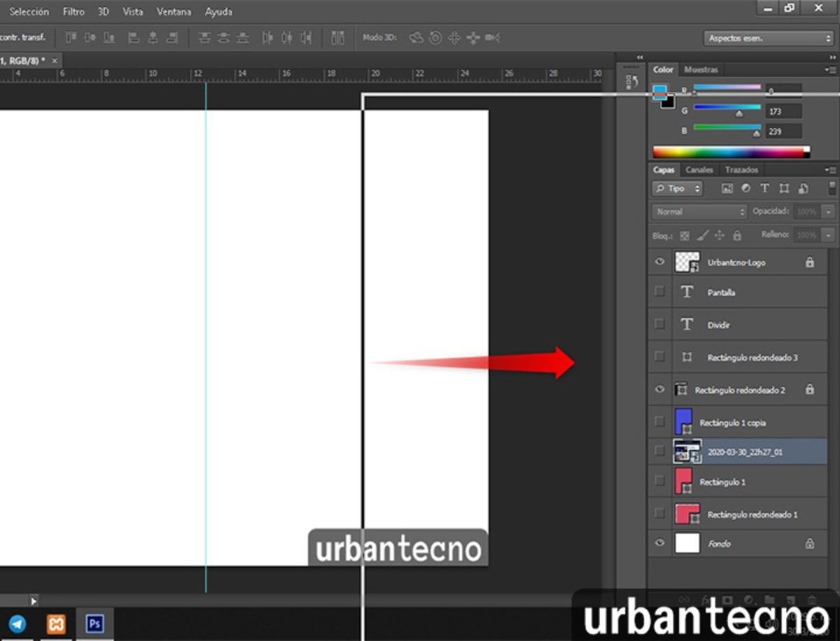Hide the Urbantcno-Logo layer

[659, 262]
